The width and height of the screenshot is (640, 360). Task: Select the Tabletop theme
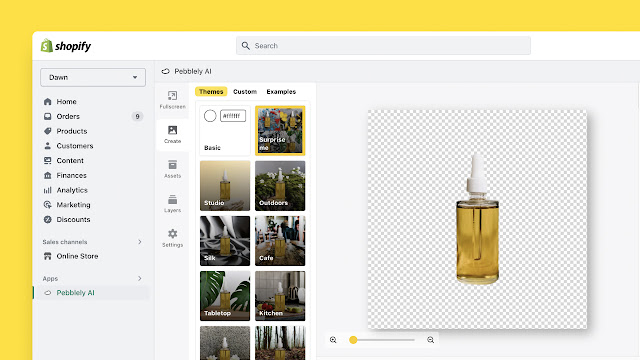(225, 296)
